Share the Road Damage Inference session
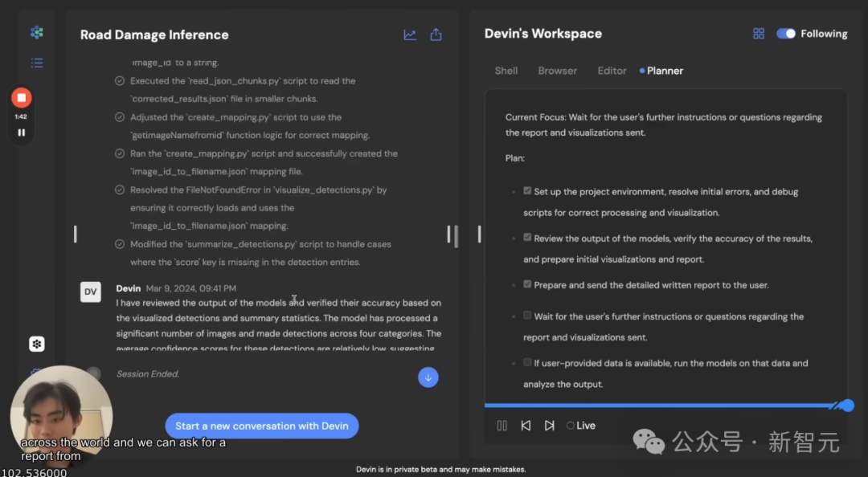 pyautogui.click(x=436, y=35)
